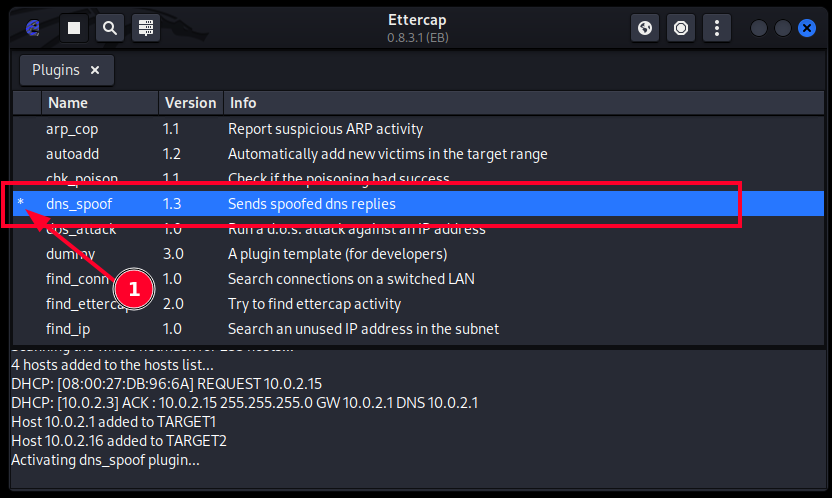Select the autoadd plugin row

tap(73, 154)
